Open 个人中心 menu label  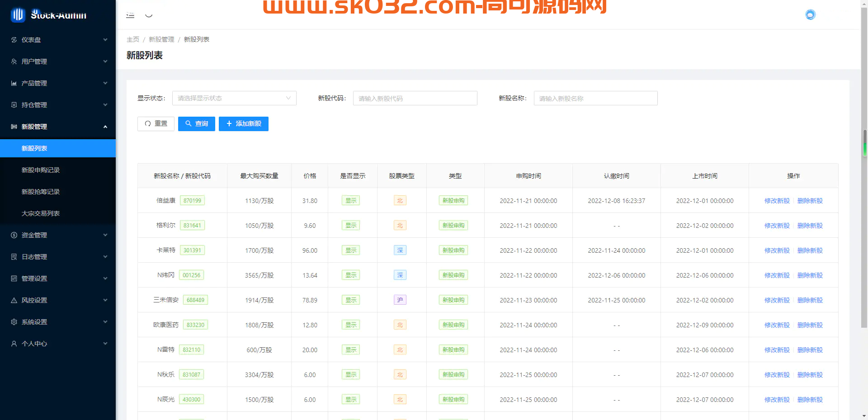(x=34, y=344)
